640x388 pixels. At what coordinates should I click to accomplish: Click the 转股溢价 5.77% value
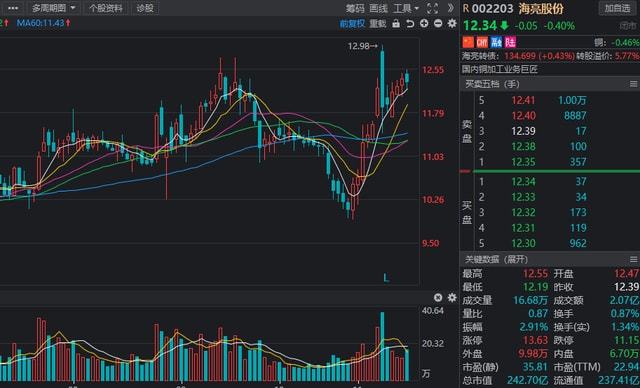click(627, 56)
